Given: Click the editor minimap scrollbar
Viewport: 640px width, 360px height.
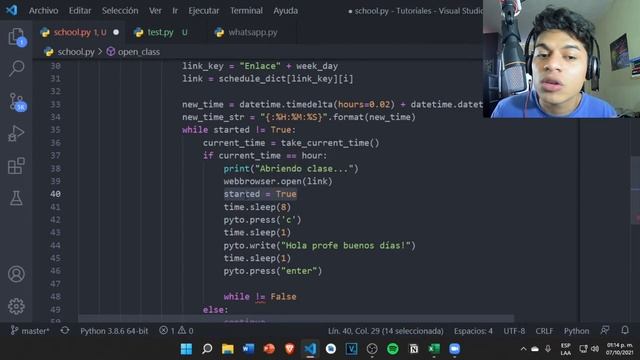Looking at the screenshot, I should [635, 190].
